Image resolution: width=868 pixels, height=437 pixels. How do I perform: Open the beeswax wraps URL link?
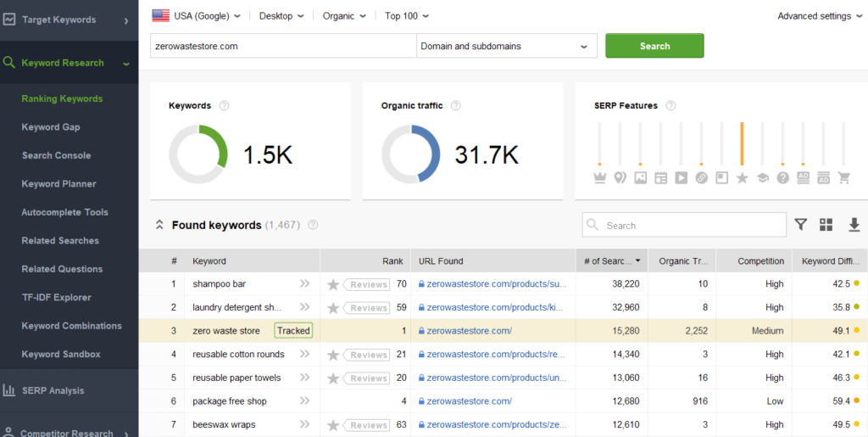[496, 424]
